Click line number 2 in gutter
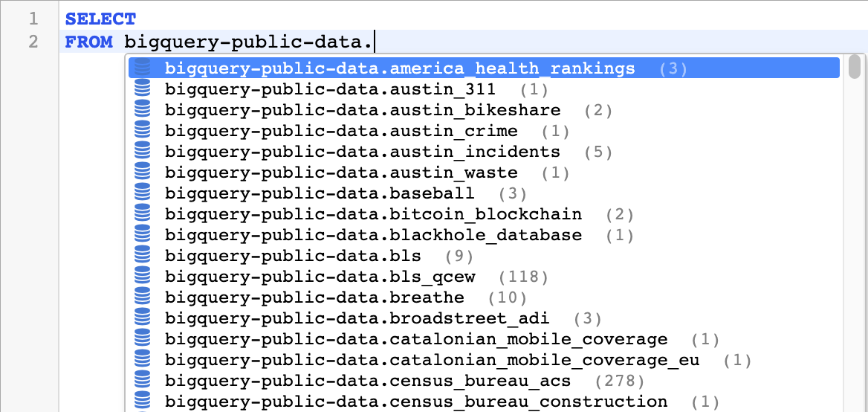Image resolution: width=868 pixels, height=412 pixels. tap(33, 42)
